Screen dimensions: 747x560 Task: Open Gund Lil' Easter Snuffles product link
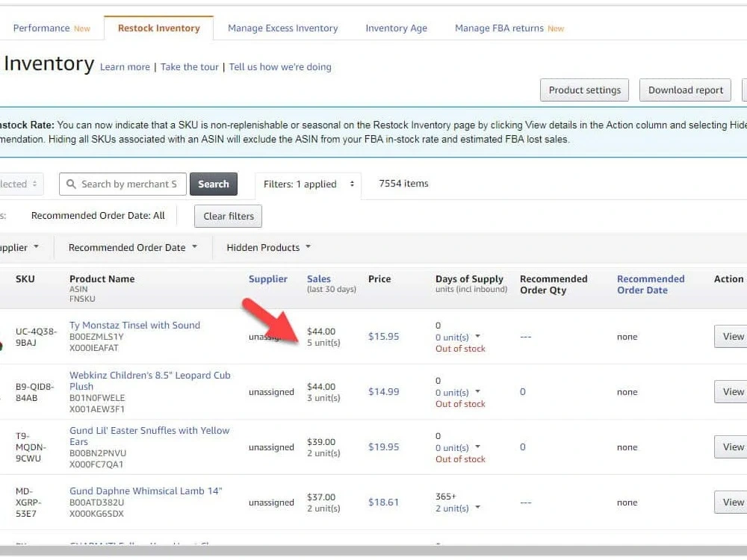click(149, 436)
